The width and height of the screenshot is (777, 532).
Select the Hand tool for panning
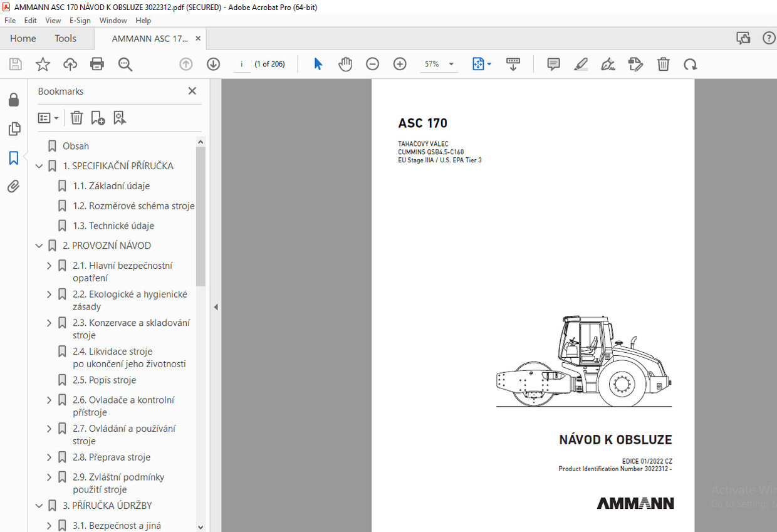(x=345, y=63)
